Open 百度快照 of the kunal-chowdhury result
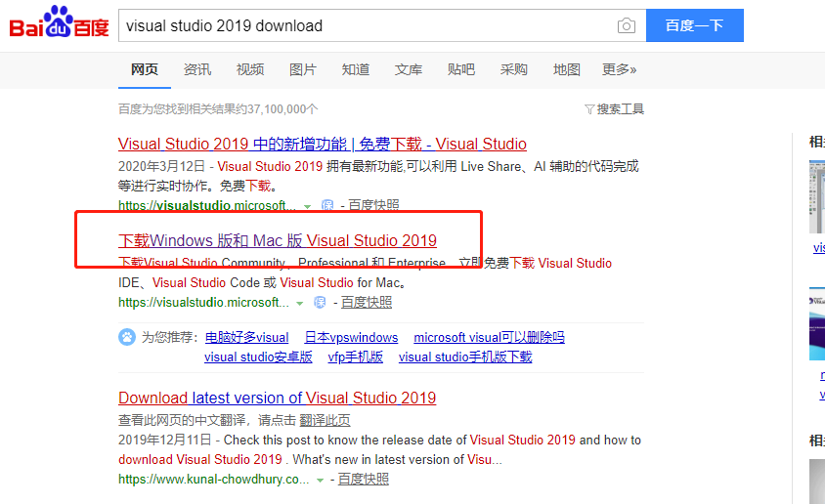Viewport: 825px width, 504px height. 363,480
